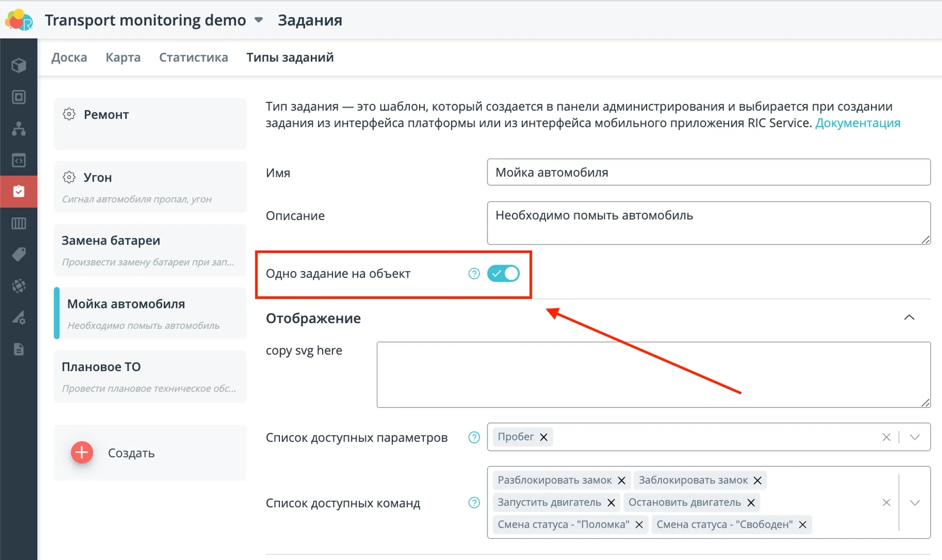
Task: Open the Документация link
Action: pyautogui.click(x=857, y=123)
